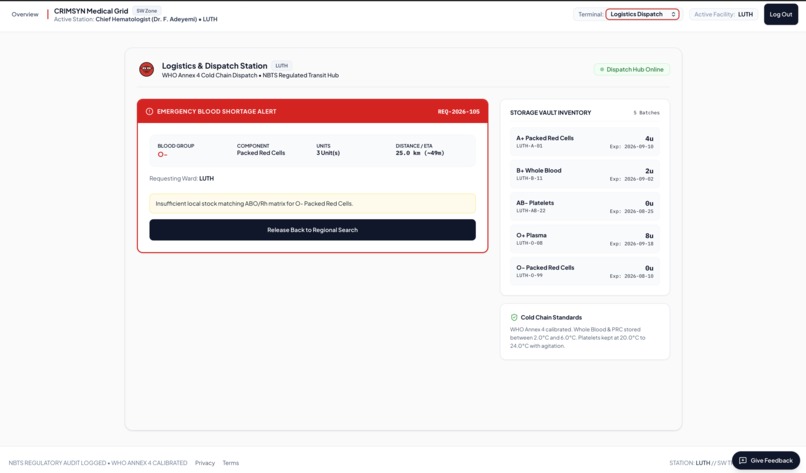The height and width of the screenshot is (473, 806).
Task: Click Release Back to Regional Search
Action: tap(312, 230)
